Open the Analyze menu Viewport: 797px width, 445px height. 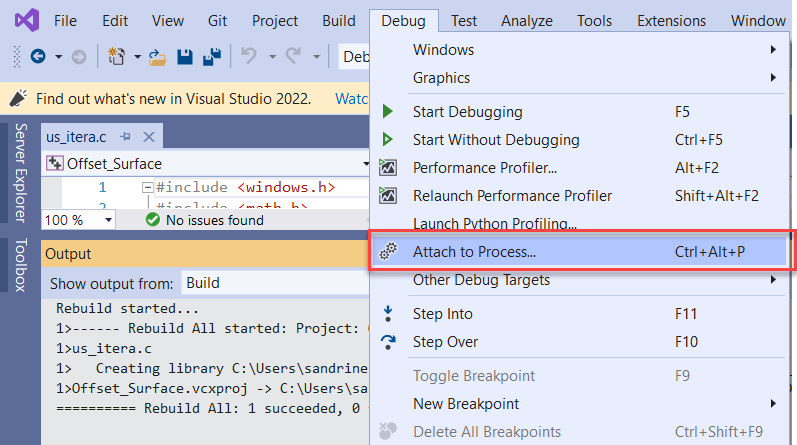(x=527, y=21)
